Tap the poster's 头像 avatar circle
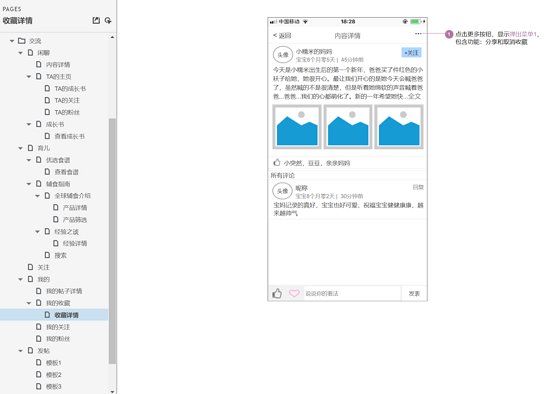The width and height of the screenshot is (550, 394). pyautogui.click(x=283, y=55)
